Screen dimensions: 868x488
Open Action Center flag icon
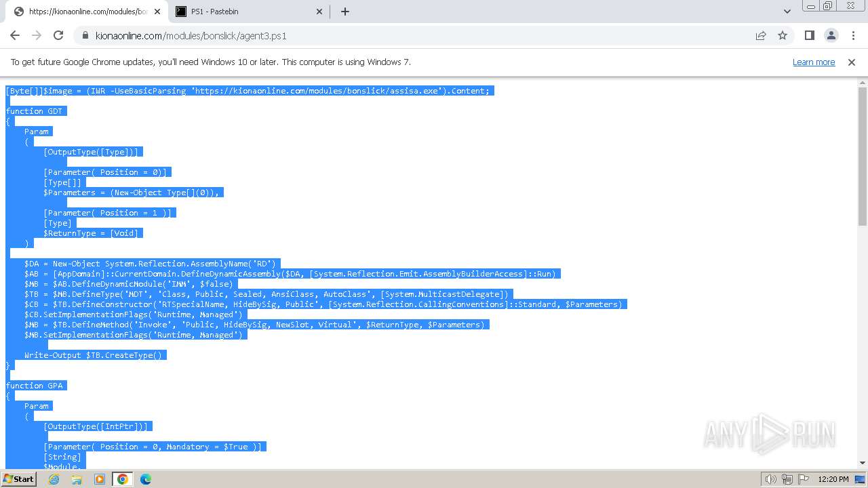(804, 479)
